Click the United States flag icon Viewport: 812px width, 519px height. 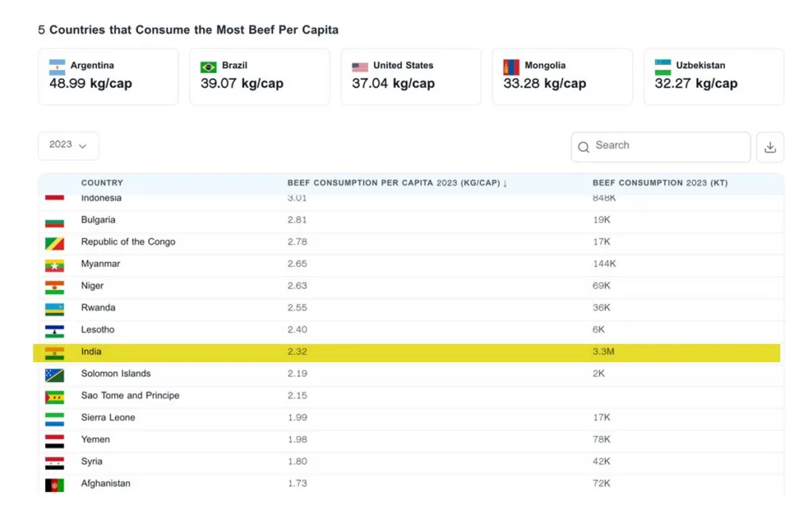360,67
